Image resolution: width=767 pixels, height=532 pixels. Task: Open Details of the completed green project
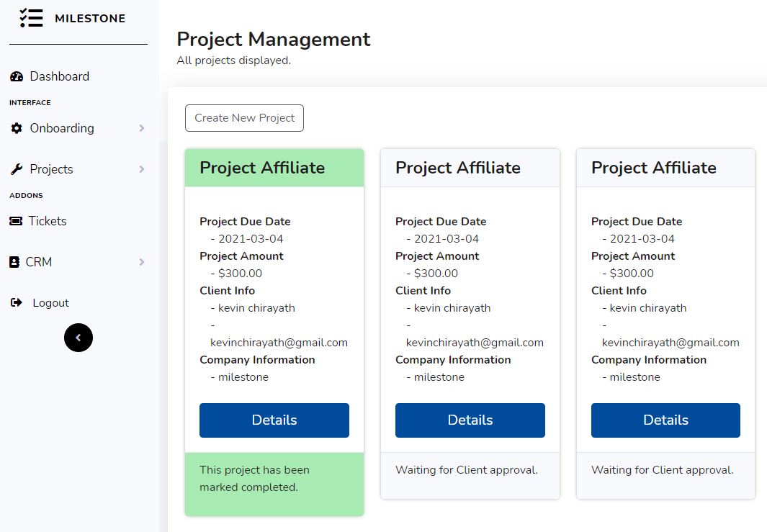pyautogui.click(x=274, y=420)
